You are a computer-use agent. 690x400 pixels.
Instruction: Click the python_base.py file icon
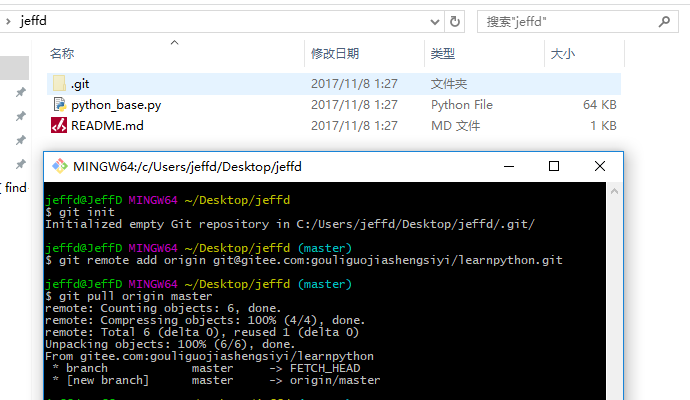point(59,104)
